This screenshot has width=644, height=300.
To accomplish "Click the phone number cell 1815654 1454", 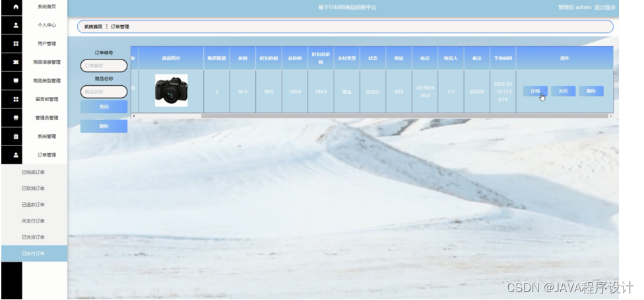I will (425, 91).
